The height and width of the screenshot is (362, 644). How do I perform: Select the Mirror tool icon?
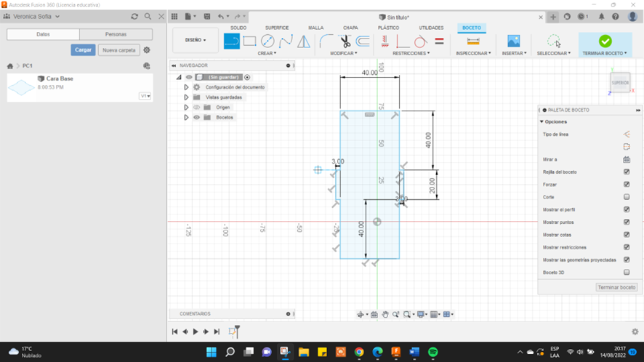pos(304,41)
